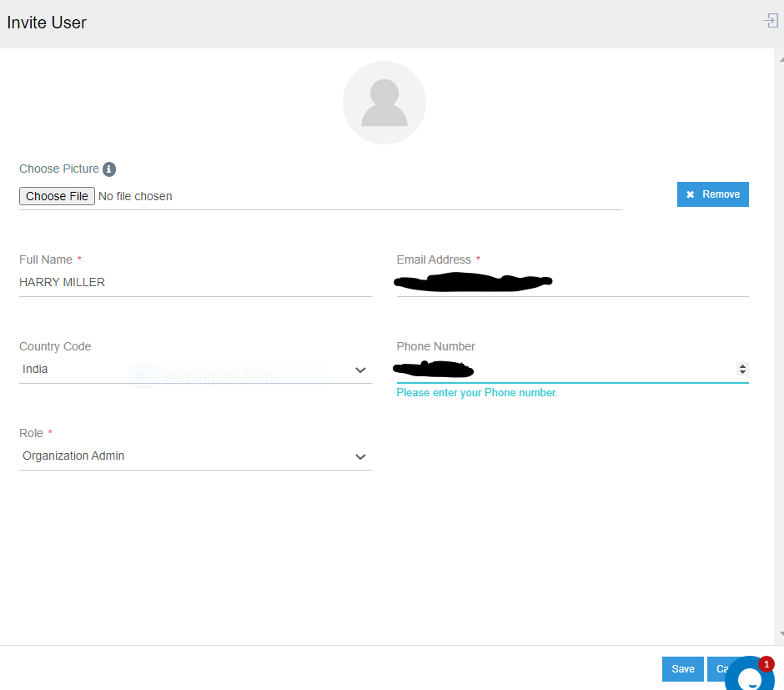Click the camera icon in the Rectangular Snip overlay
The height and width of the screenshot is (690, 784).
[x=143, y=375]
